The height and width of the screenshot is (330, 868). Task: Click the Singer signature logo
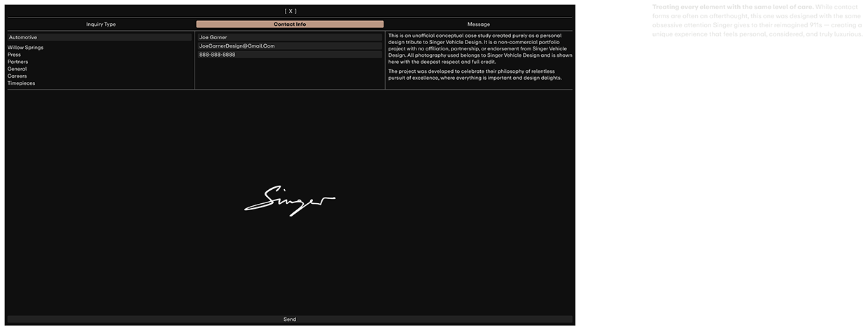click(x=290, y=200)
